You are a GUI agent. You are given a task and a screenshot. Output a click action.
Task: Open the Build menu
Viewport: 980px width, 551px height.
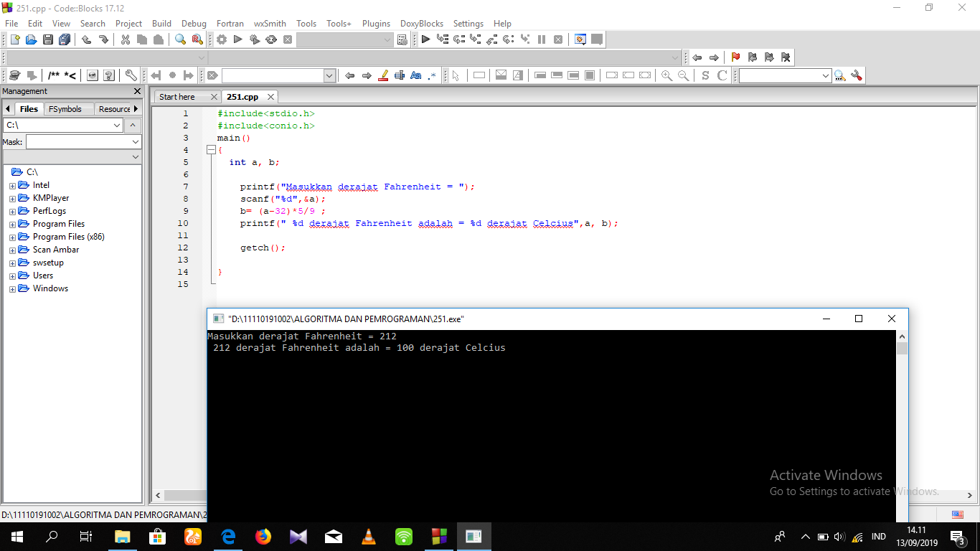click(x=161, y=24)
